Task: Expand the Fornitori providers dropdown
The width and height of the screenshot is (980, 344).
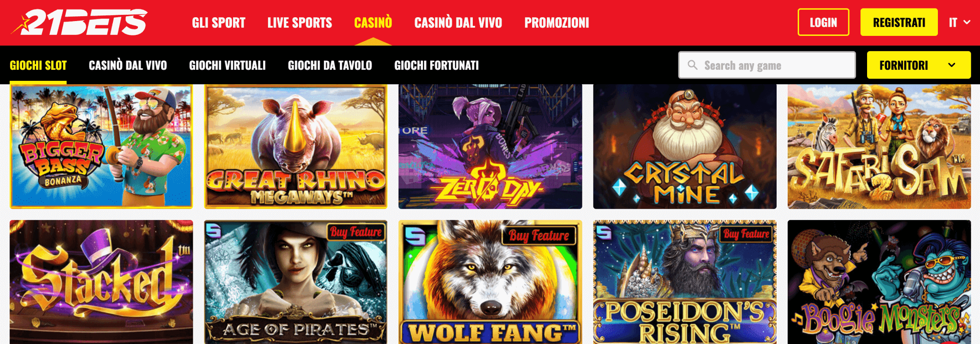Action: [x=919, y=65]
